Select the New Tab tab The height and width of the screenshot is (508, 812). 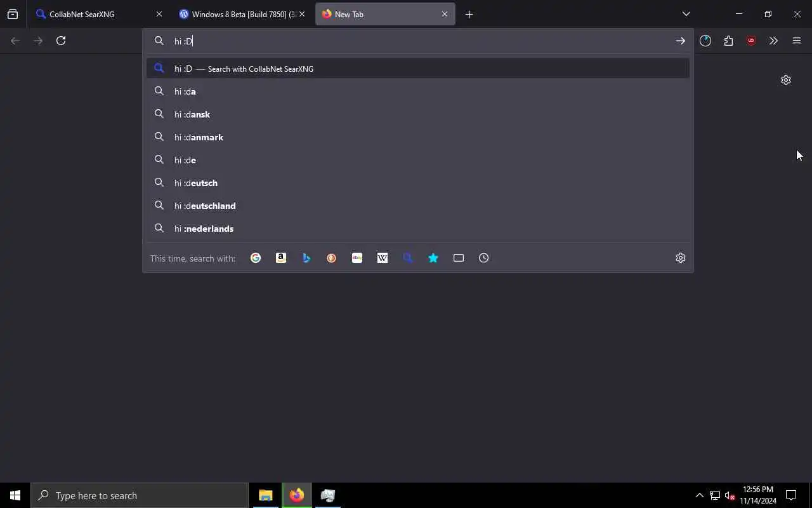click(386, 14)
